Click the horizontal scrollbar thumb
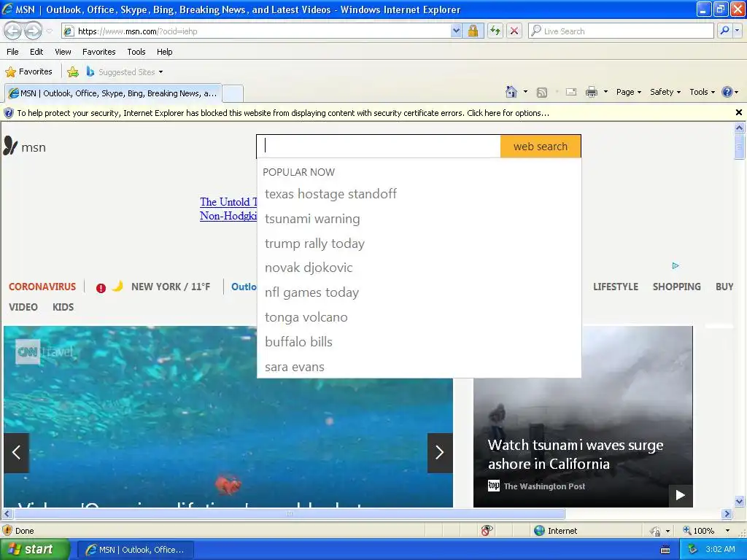The image size is (747, 560). (289, 514)
